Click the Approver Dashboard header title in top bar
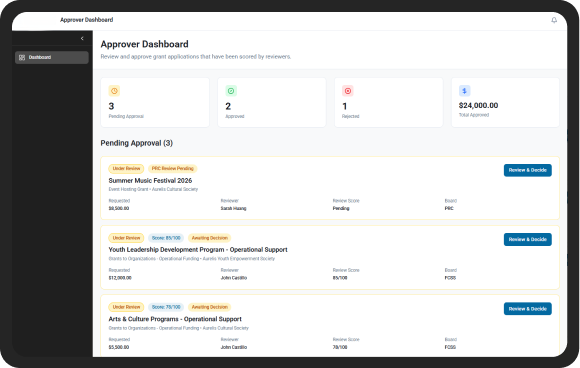 click(87, 20)
